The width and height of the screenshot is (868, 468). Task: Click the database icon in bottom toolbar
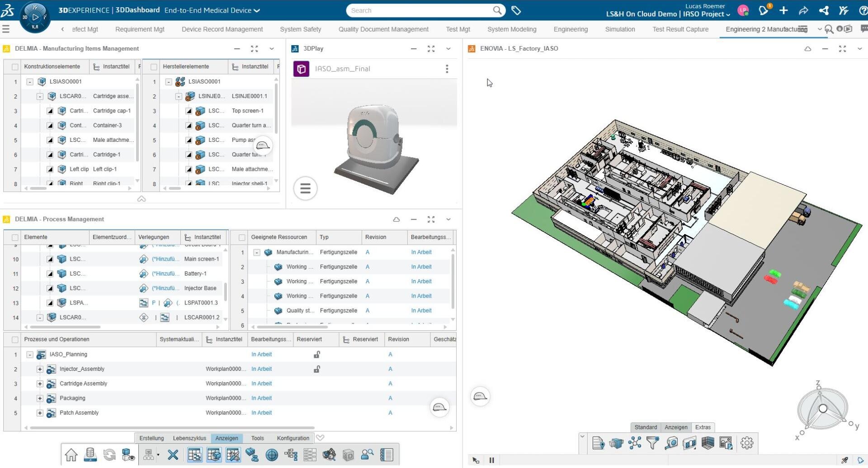pyautogui.click(x=90, y=454)
